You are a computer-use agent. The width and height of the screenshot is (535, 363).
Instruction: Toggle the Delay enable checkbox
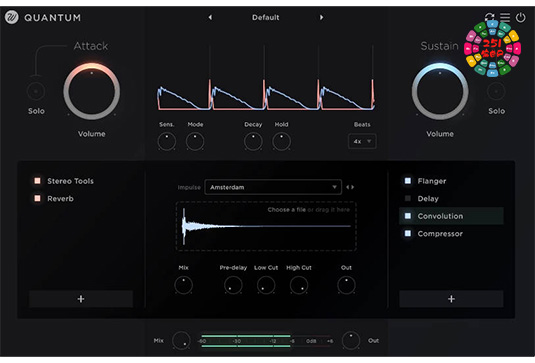click(408, 198)
